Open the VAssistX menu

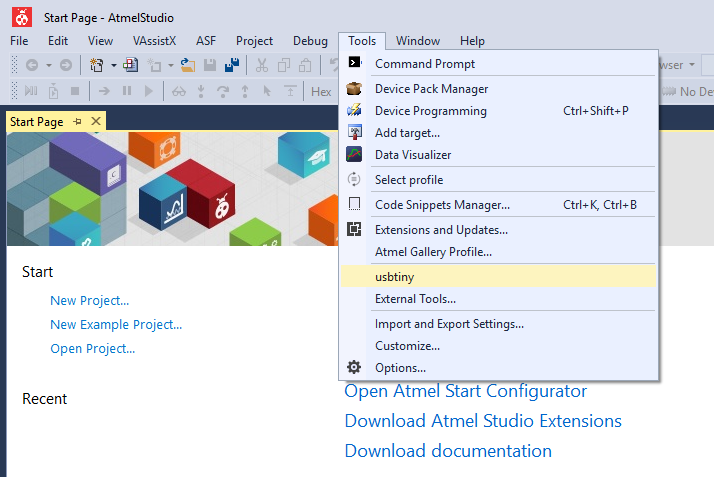(154, 41)
